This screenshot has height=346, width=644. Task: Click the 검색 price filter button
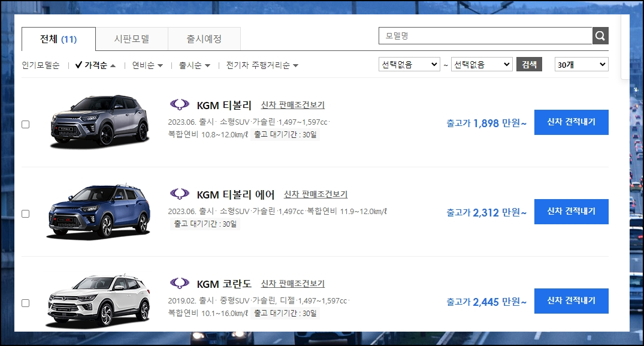click(x=529, y=65)
